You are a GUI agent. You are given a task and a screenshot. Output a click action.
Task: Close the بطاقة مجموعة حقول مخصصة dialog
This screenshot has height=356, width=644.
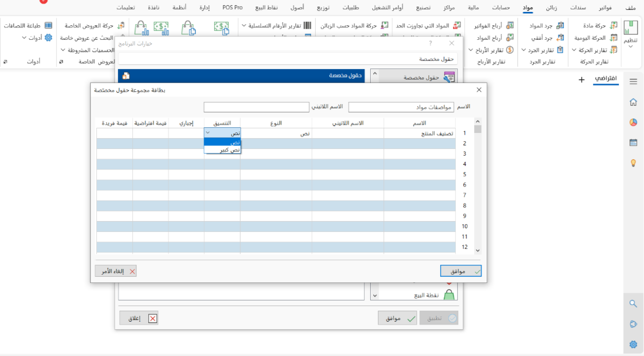pos(479,90)
